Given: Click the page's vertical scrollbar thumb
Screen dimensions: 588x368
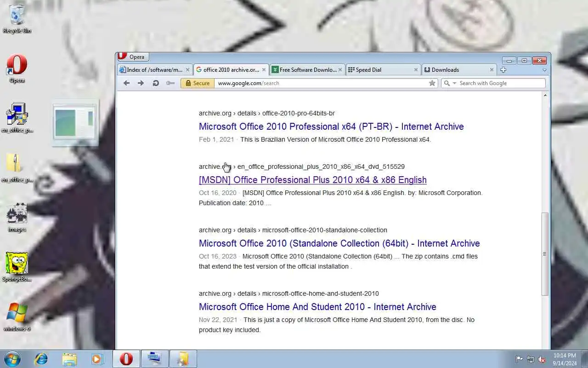Looking at the screenshot, I should (545, 254).
